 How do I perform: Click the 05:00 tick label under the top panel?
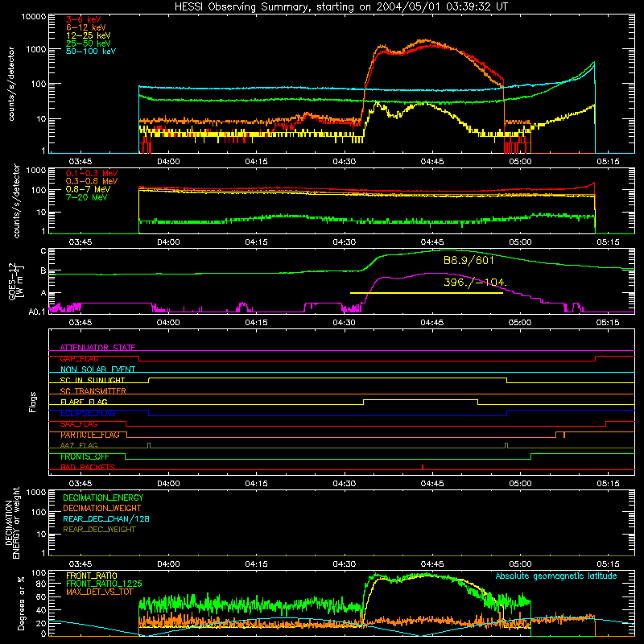520,162
